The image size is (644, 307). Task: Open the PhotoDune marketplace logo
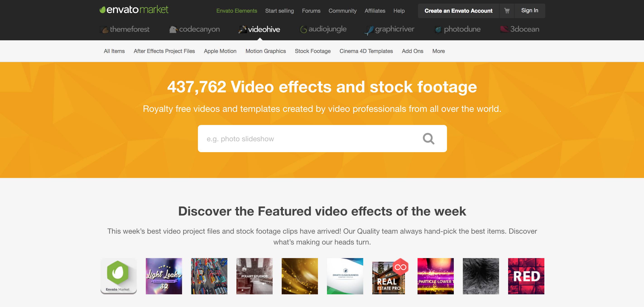[x=457, y=29]
